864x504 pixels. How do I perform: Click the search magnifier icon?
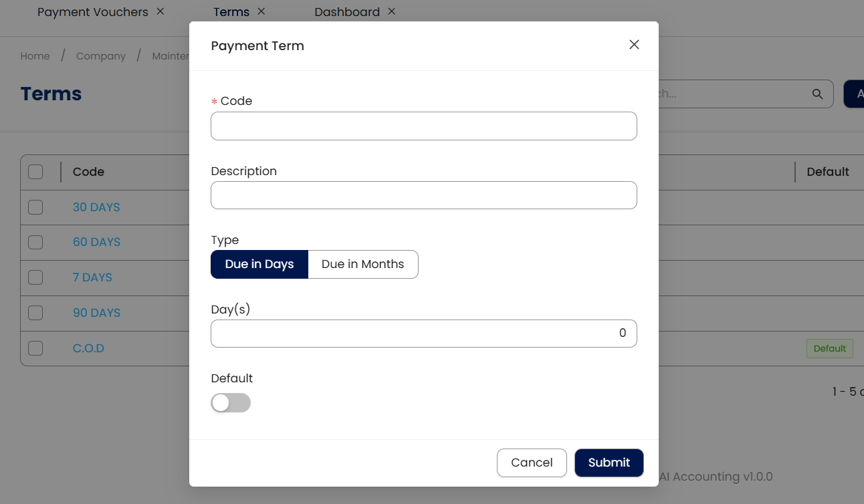pyautogui.click(x=817, y=94)
